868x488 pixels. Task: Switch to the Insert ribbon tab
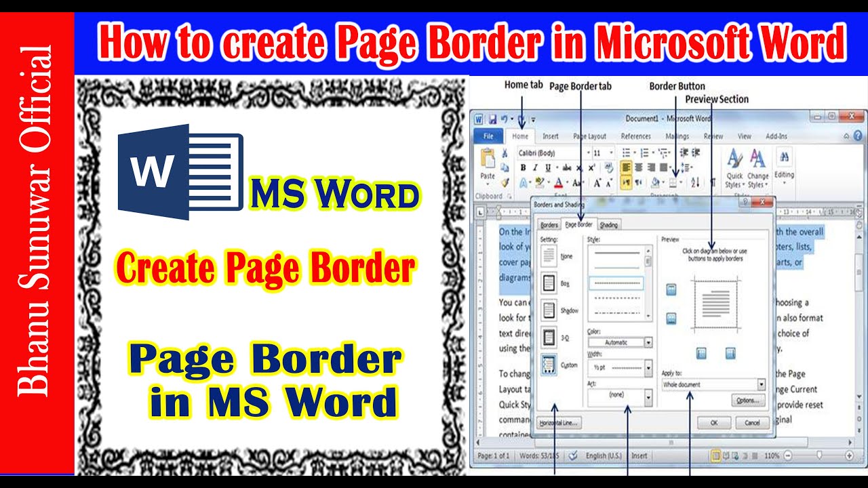551,136
